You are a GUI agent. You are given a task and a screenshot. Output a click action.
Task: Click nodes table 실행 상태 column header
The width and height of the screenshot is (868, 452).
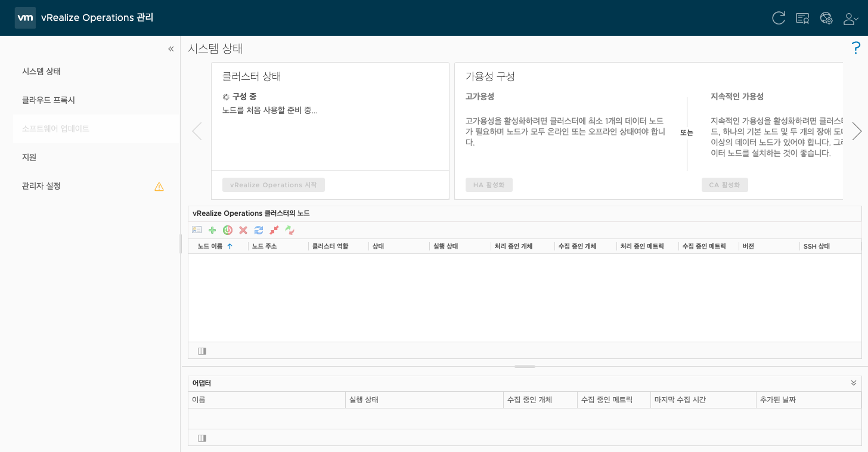460,246
